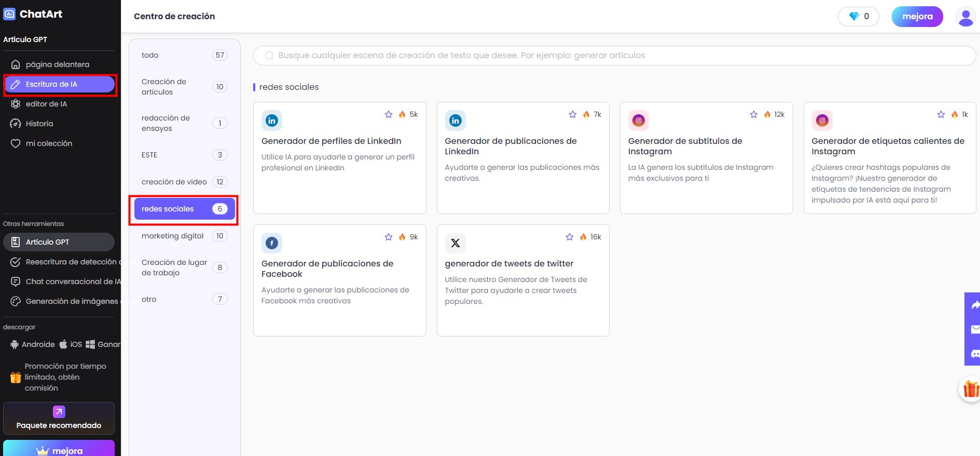This screenshot has height=456, width=980.
Task: Favorite Generador de etiquetas calientes star
Action: [x=941, y=114]
